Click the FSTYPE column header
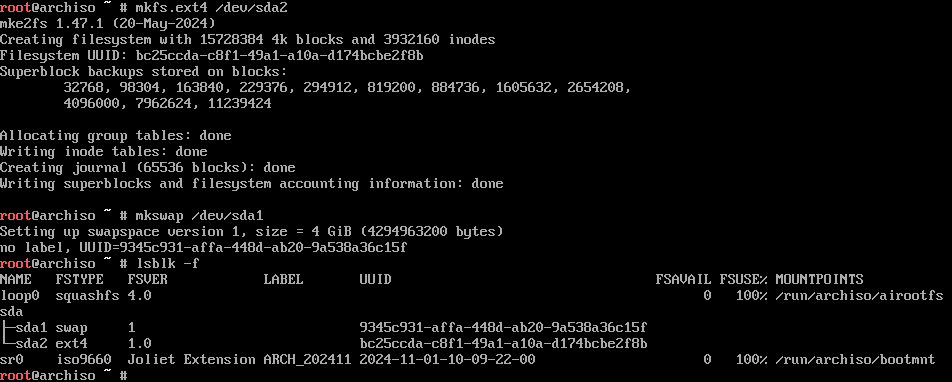Screen dimensions: 952x382 click(x=80, y=279)
